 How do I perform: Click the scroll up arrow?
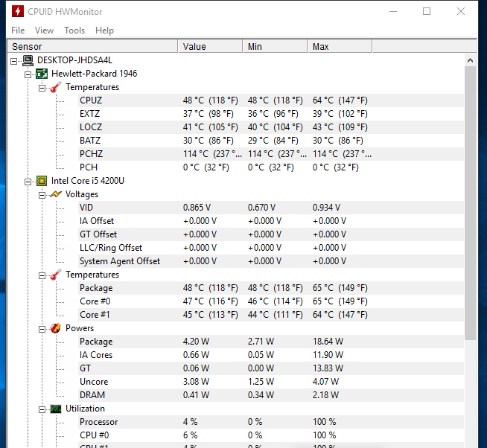click(470, 60)
